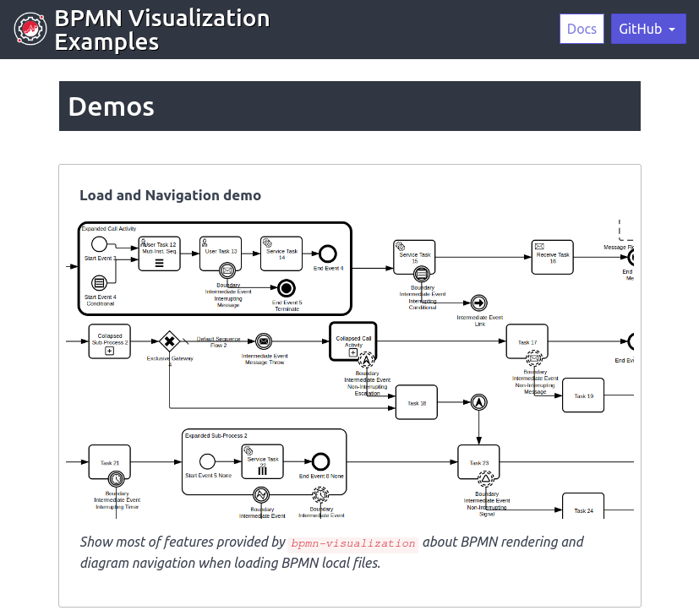
Task: Click the BPMN Visualization Examples title
Action: pos(161,30)
